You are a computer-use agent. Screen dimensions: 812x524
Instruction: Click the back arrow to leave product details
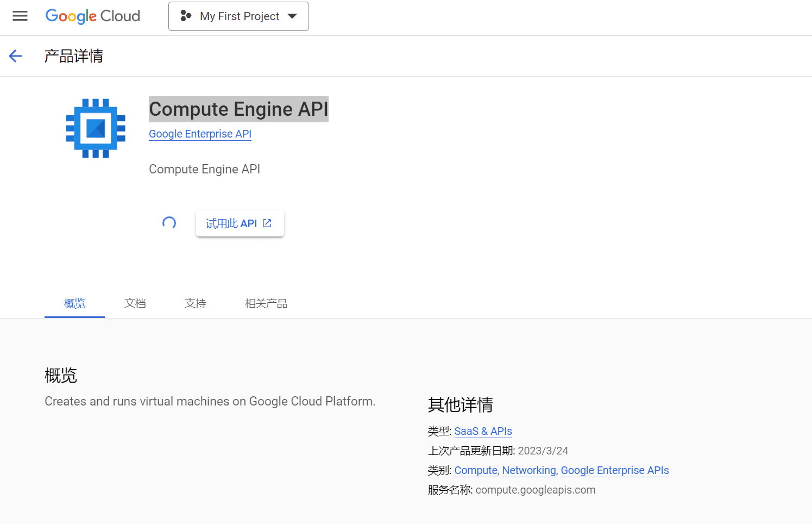15,56
